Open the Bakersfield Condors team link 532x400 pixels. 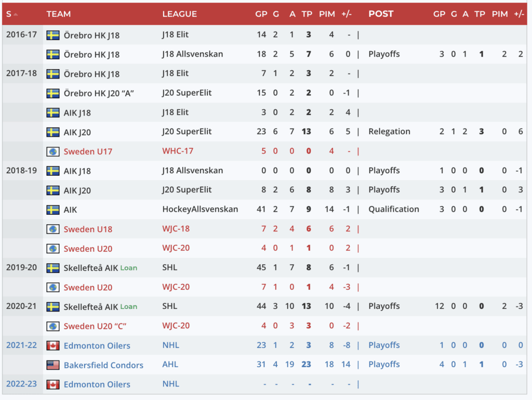point(103,365)
